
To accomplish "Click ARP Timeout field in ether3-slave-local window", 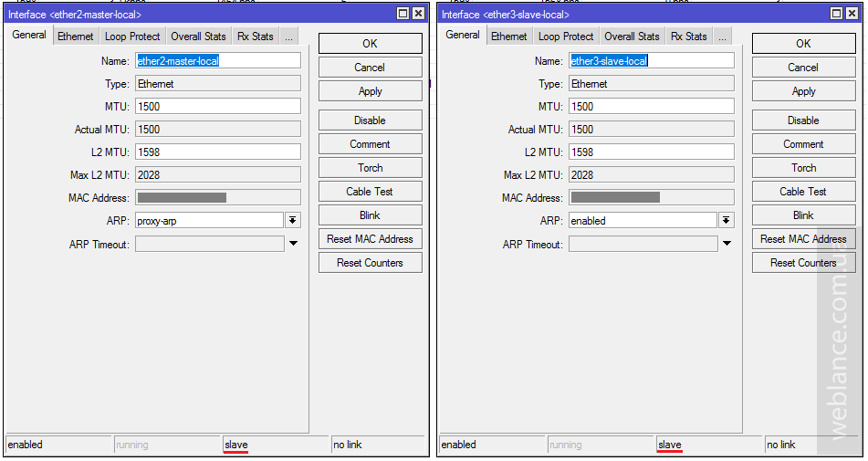I will (x=643, y=244).
